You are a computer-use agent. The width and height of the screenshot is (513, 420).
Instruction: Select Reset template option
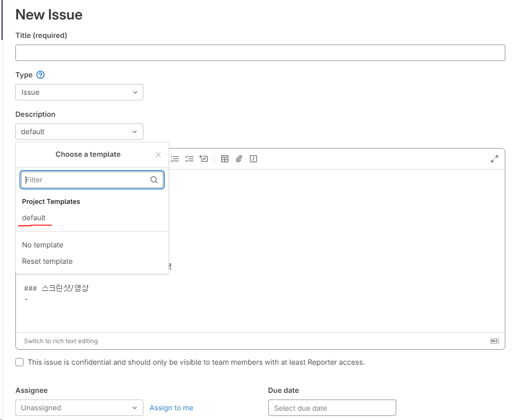(x=47, y=261)
